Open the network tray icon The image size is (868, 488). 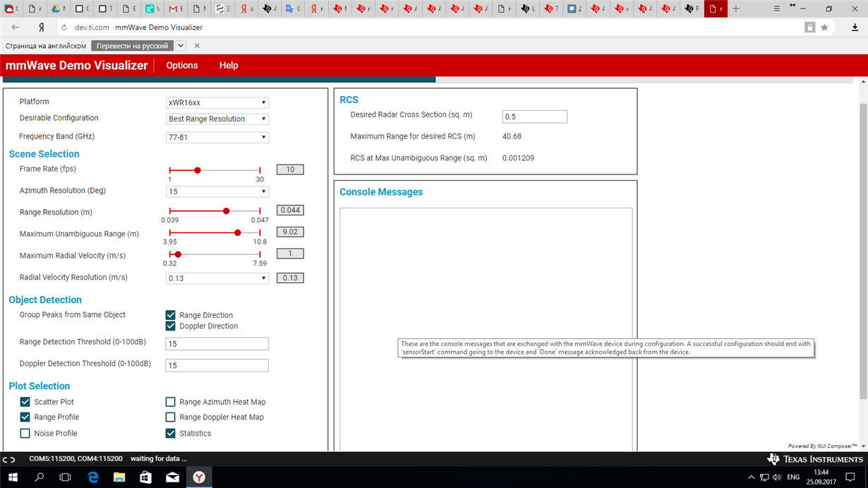click(x=764, y=477)
